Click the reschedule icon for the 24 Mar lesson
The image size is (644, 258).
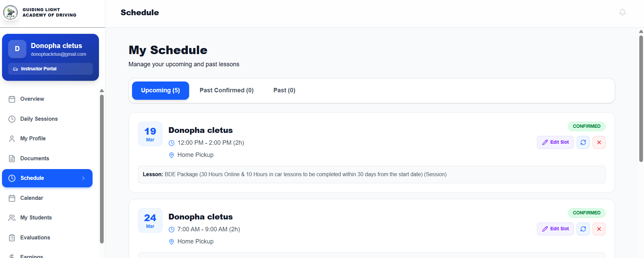pos(583,229)
